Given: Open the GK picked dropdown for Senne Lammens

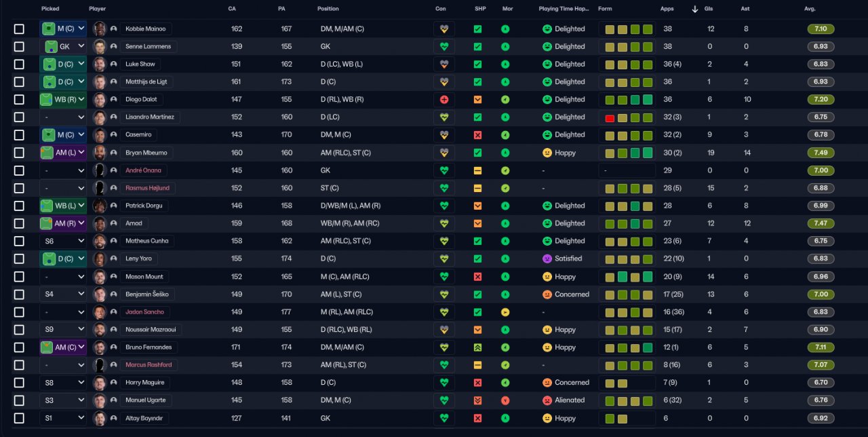Looking at the screenshot, I should [63, 47].
